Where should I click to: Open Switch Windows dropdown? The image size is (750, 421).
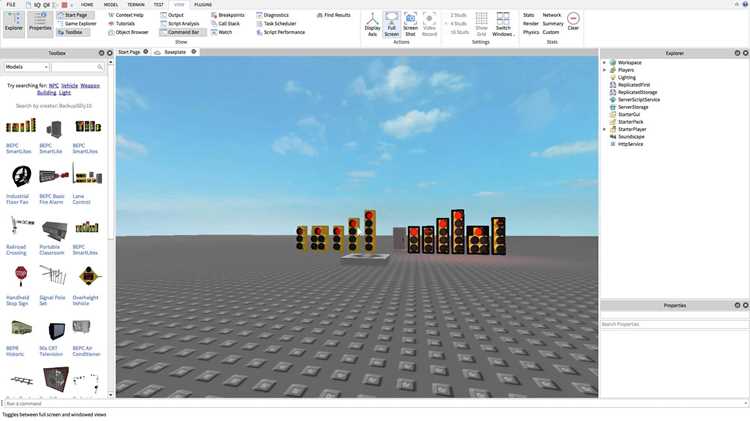tap(503, 24)
